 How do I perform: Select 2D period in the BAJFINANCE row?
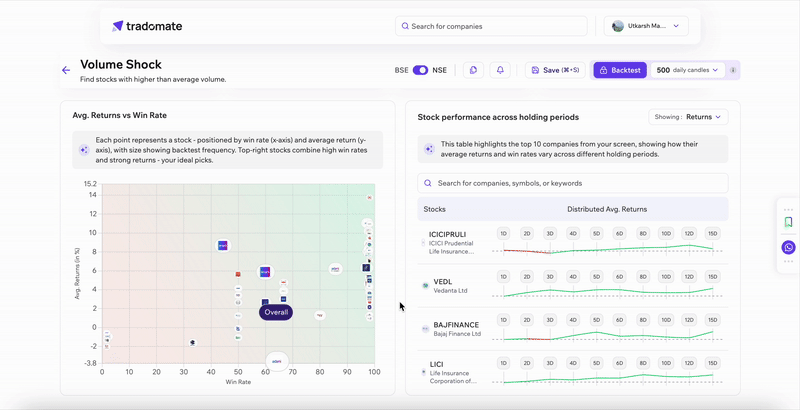pyautogui.click(x=527, y=320)
